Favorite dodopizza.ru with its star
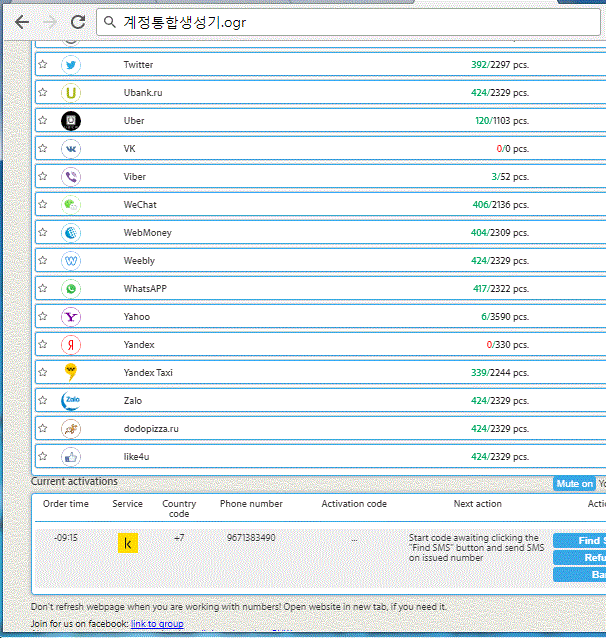 43,428
